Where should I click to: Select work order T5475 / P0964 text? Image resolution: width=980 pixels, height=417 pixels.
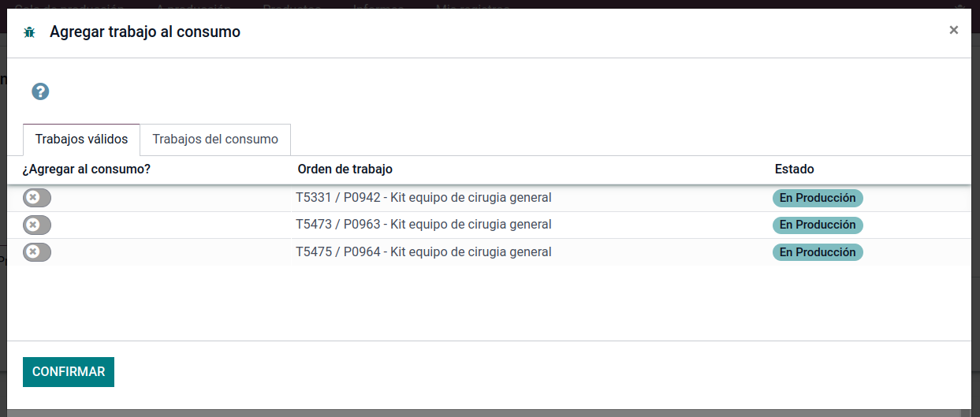click(x=423, y=252)
